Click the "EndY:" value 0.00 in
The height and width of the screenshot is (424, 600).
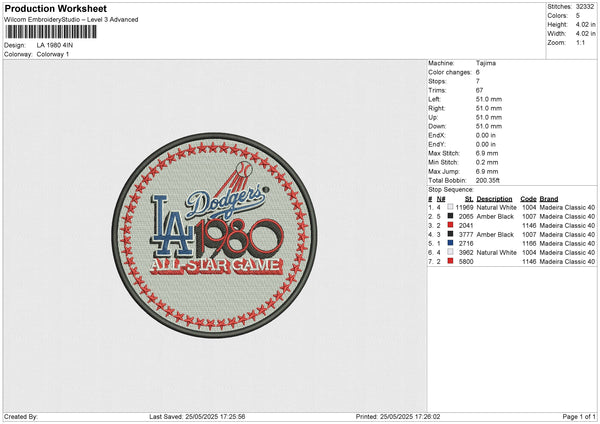click(486, 144)
